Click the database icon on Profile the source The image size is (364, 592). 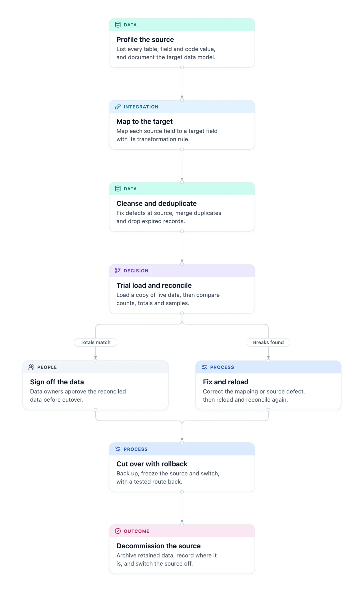point(118,25)
